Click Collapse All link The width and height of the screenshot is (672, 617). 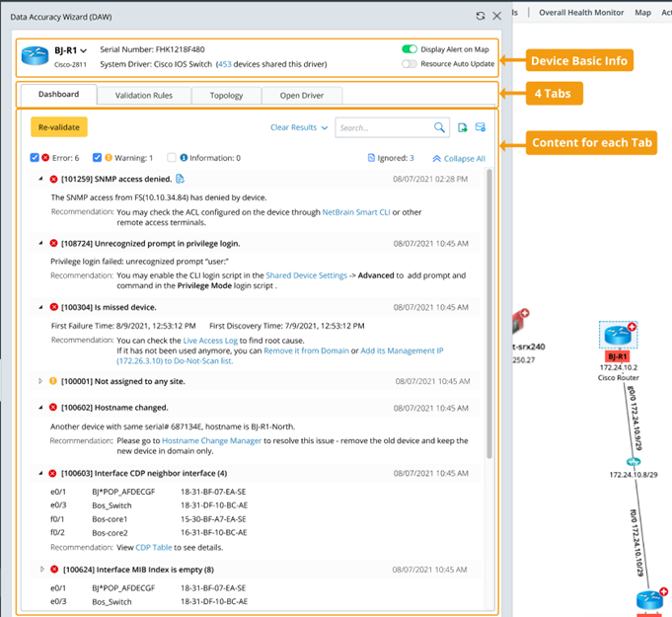click(x=459, y=158)
